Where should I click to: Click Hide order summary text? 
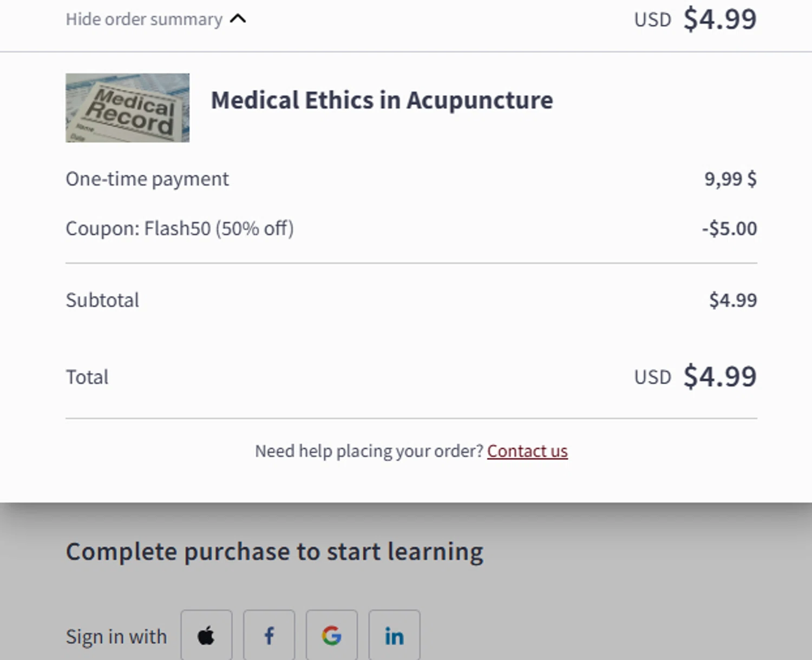tap(144, 19)
